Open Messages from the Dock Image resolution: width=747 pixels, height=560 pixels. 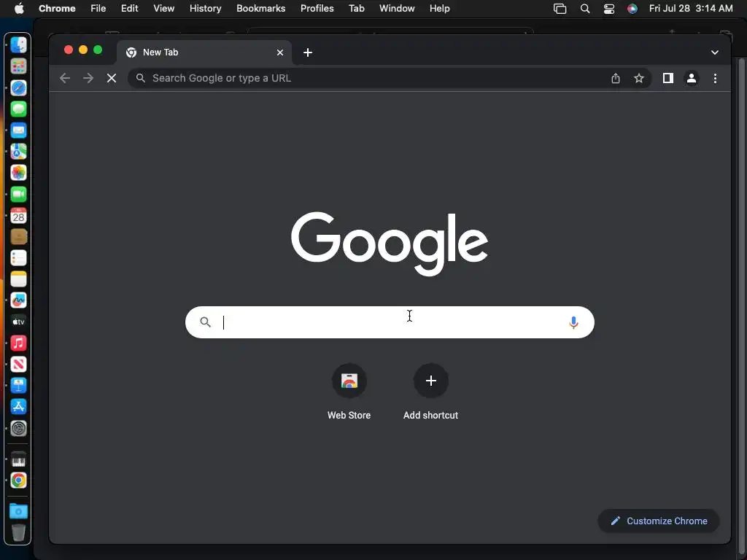pos(18,109)
